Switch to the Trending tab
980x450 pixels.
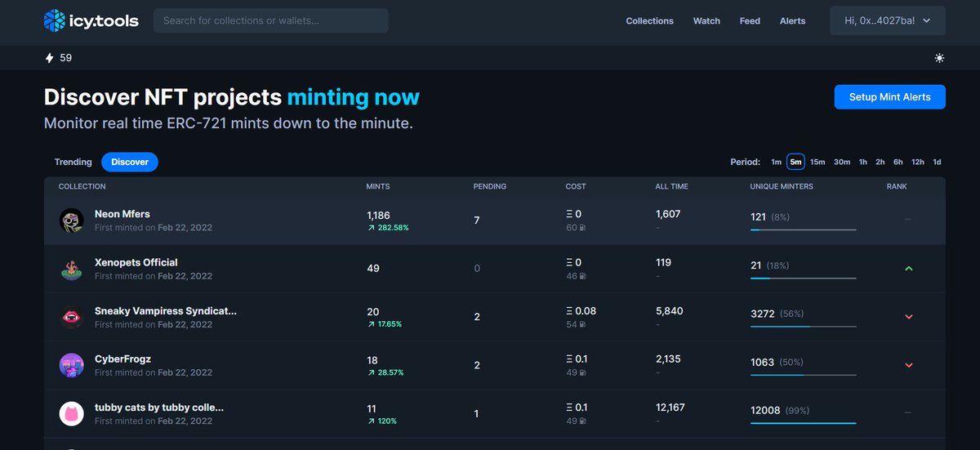(x=73, y=162)
